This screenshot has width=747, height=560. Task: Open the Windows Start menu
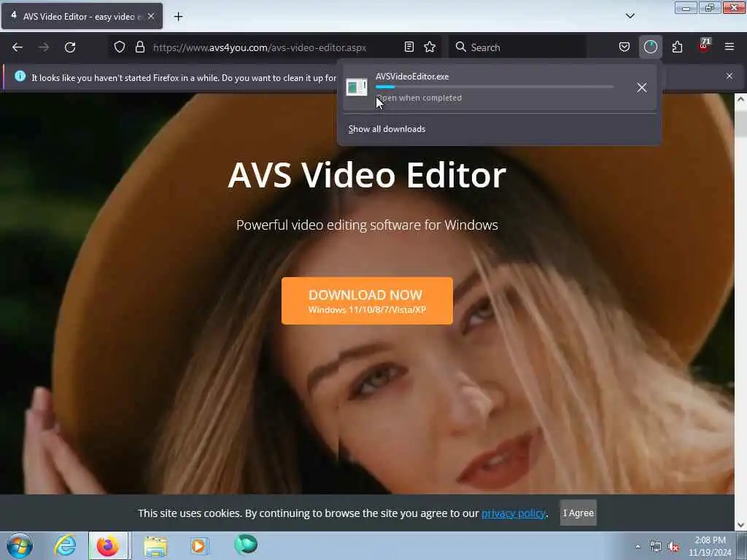click(20, 545)
